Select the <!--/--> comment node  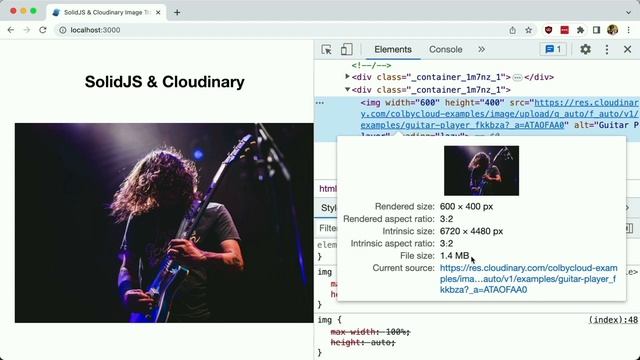[371, 65]
